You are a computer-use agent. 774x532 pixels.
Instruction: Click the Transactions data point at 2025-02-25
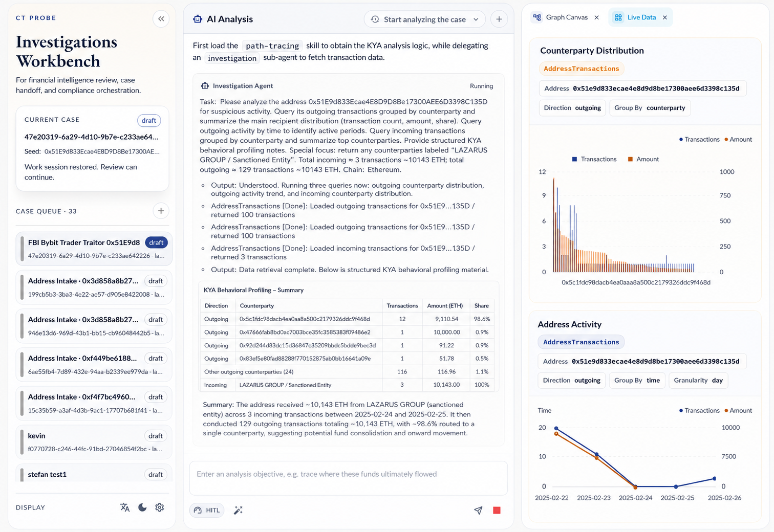676,486
